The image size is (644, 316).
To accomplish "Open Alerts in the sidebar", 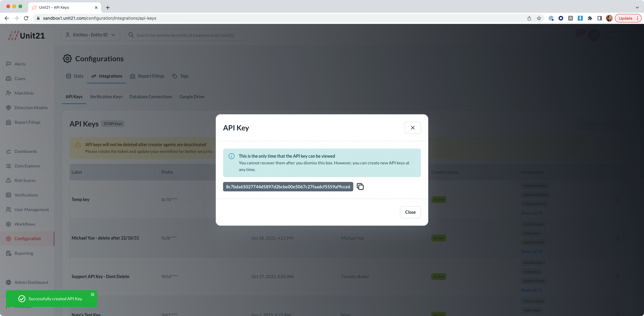I will coord(20,64).
